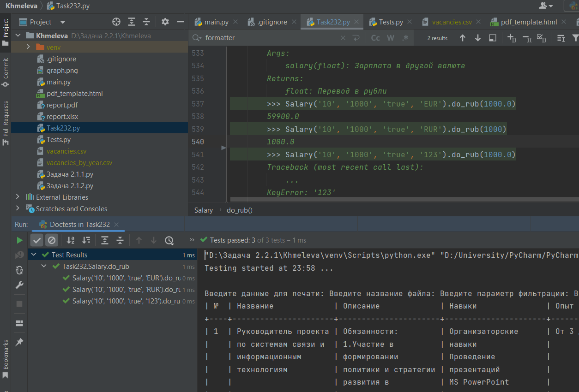
Task: Sort test results alphabetically icon
Action: tap(71, 240)
